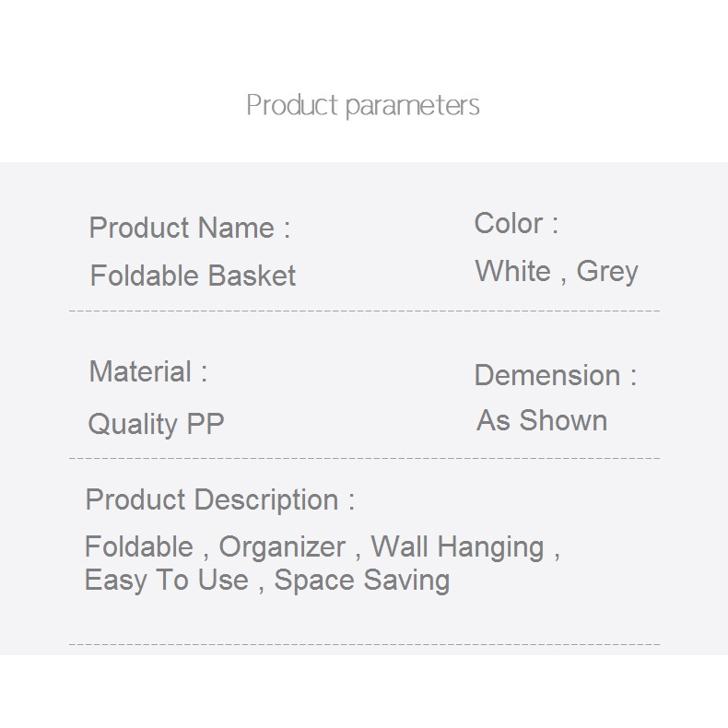The width and height of the screenshot is (728, 728).
Task: Click Wall Hanging in the description
Action: pyautogui.click(x=457, y=547)
